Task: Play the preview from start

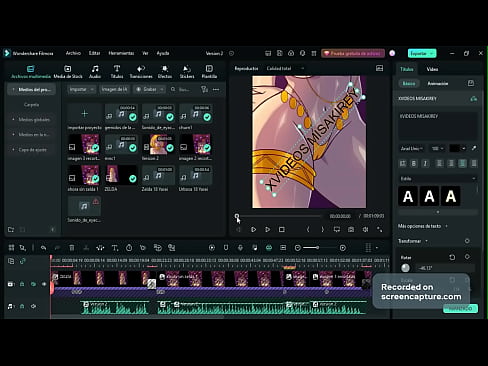Action: pyautogui.click(x=253, y=229)
